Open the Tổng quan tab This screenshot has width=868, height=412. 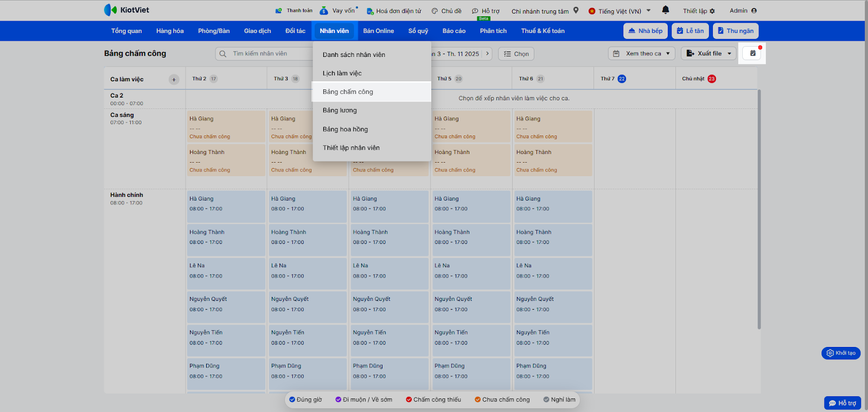[126, 31]
